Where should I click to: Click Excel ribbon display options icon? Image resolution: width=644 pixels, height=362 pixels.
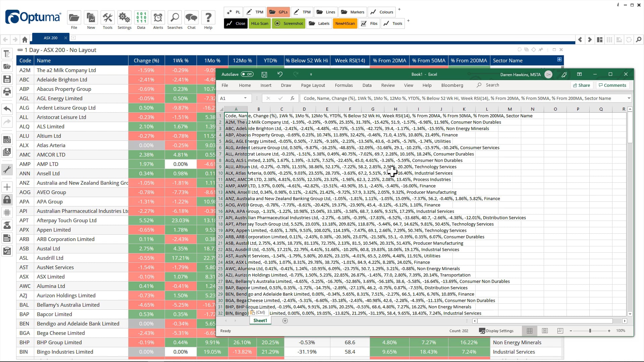pyautogui.click(x=579, y=74)
